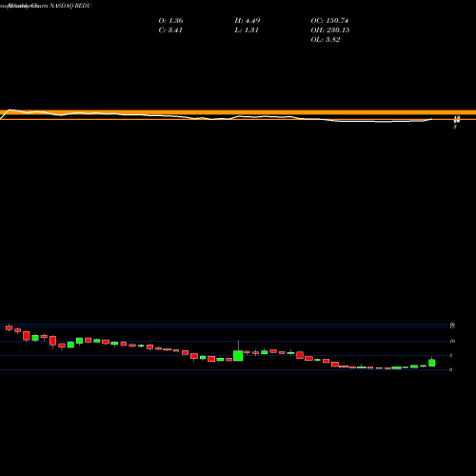Image resolution: width=476 pixels, height=476 pixels.
Task: Click the OH: 230.15 reading
Action: tap(330, 30)
